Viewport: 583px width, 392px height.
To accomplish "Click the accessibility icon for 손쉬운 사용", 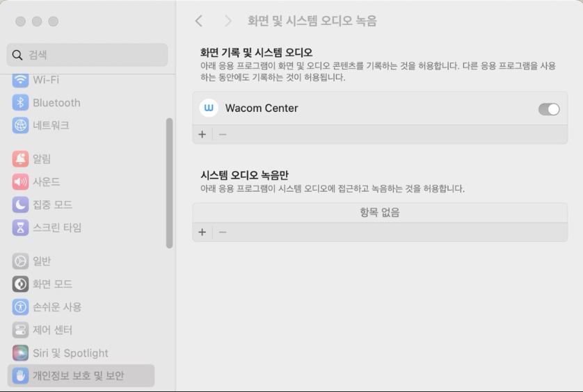I will coord(20,307).
